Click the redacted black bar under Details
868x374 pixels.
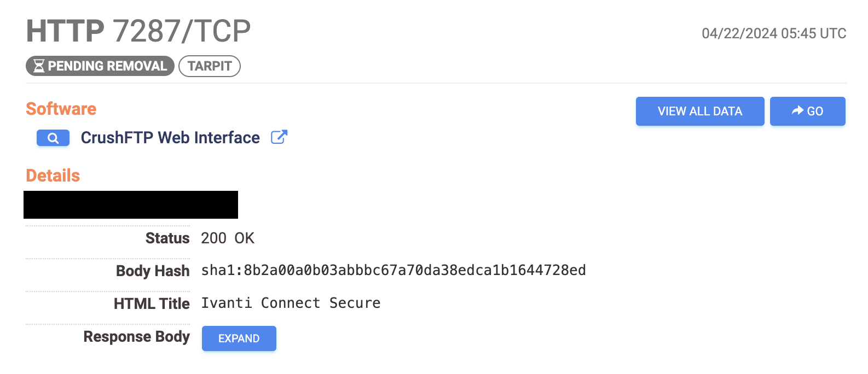131,205
